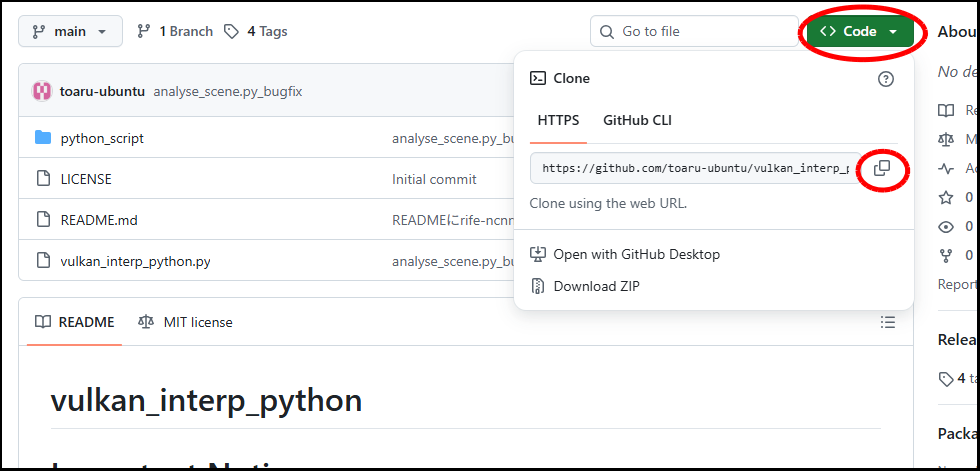Click the clone URL text field
The image size is (980, 471).
coord(695,168)
